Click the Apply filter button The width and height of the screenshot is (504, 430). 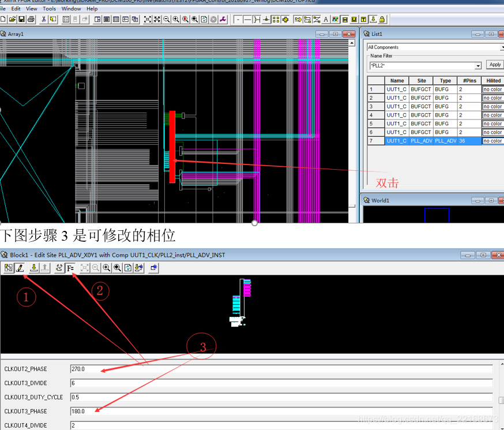pyautogui.click(x=495, y=65)
